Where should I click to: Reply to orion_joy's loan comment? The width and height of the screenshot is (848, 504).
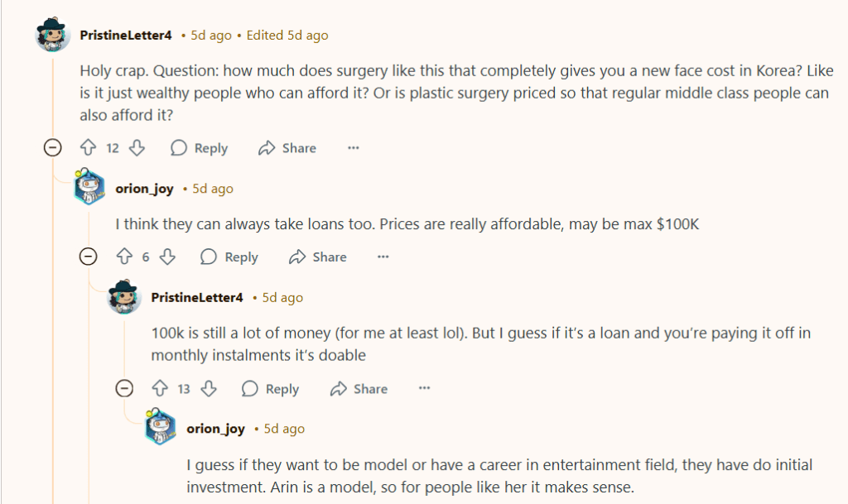click(x=230, y=257)
